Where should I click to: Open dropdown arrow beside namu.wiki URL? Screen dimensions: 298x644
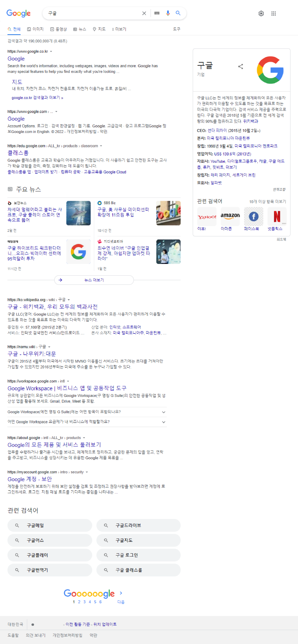(x=49, y=347)
